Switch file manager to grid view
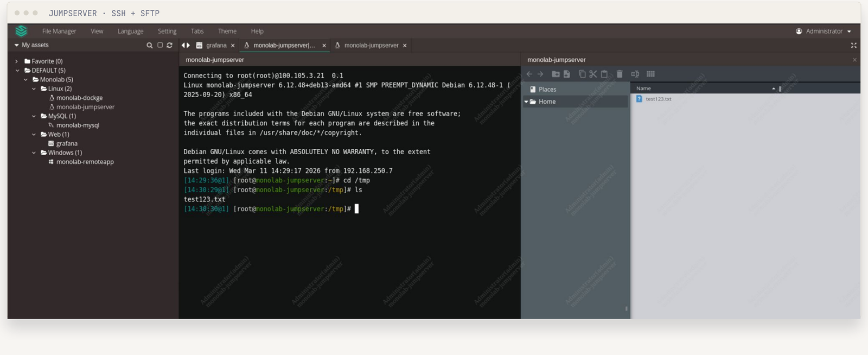The width and height of the screenshot is (868, 355). pos(651,74)
